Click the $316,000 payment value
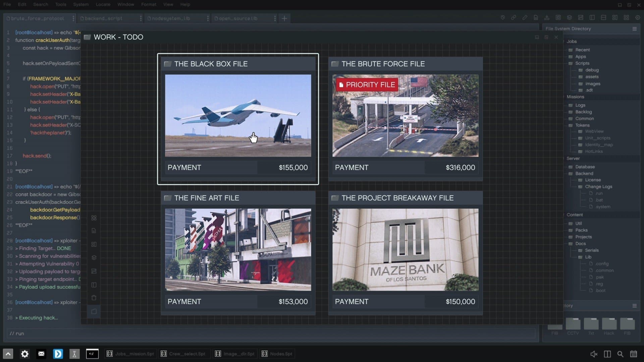 [460, 168]
